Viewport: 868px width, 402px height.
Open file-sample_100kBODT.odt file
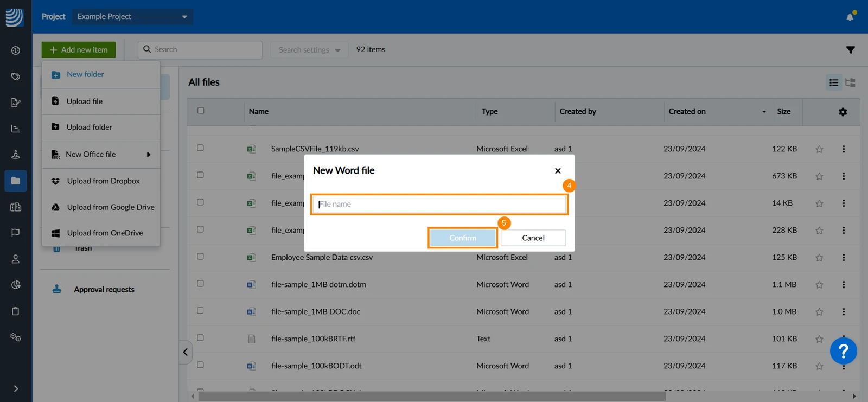coord(316,366)
